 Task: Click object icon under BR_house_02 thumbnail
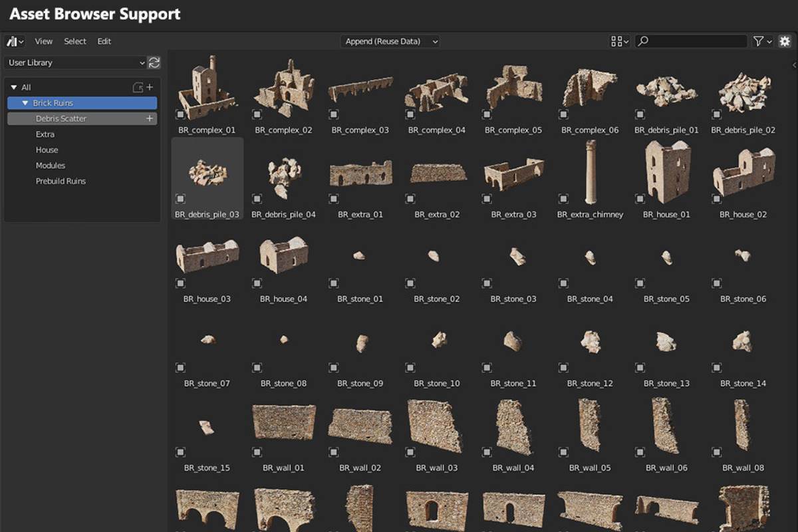point(716,198)
